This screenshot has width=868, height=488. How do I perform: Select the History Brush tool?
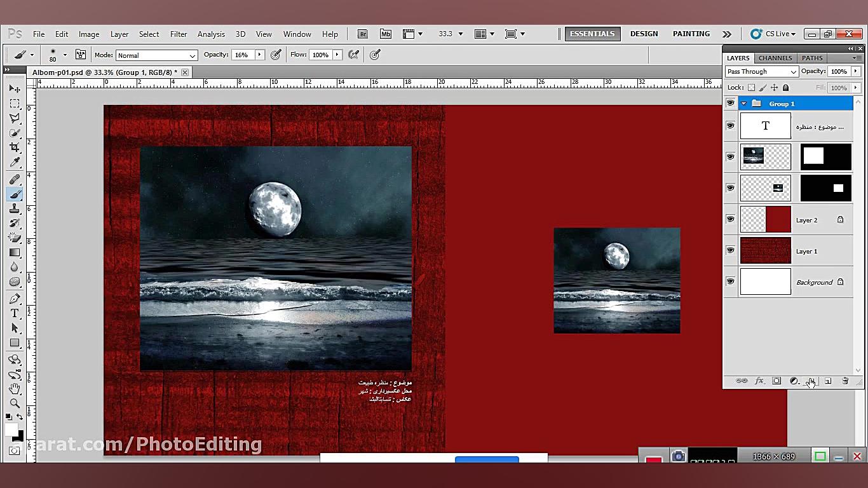tap(15, 224)
